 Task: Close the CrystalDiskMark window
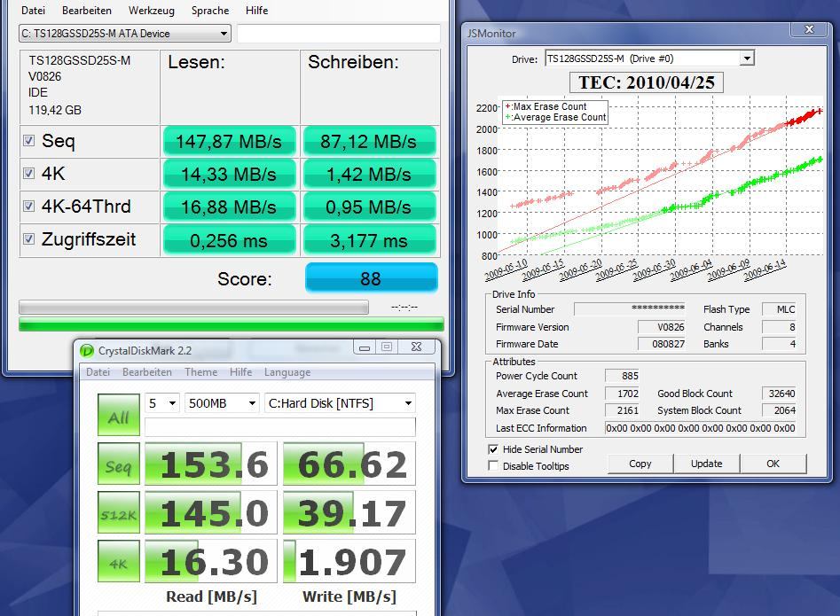416,347
